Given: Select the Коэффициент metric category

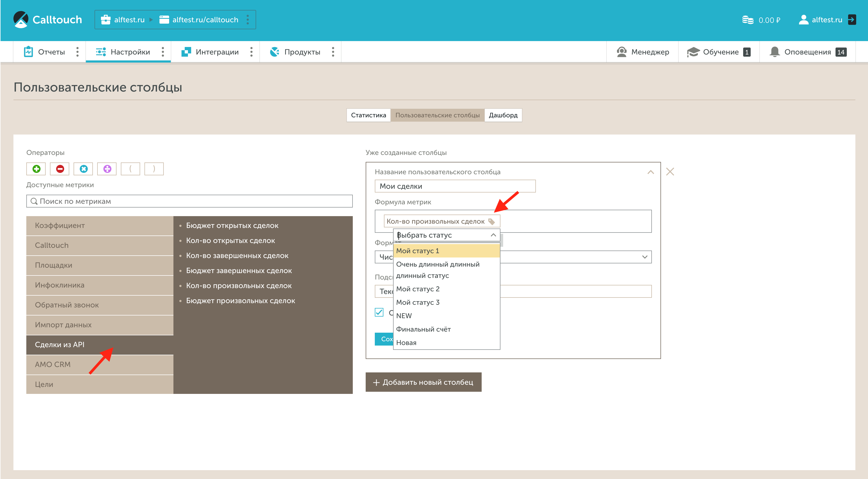Looking at the screenshot, I should click(x=100, y=226).
